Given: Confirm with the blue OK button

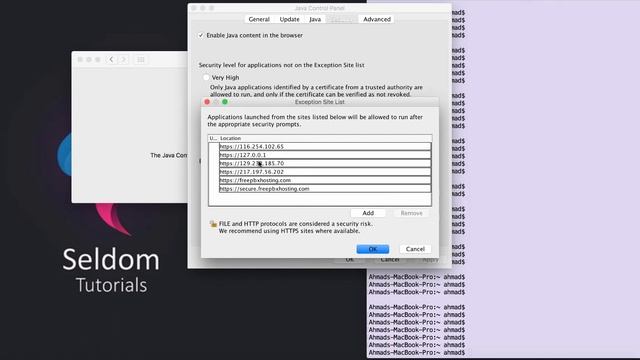Looking at the screenshot, I should pyautogui.click(x=373, y=249).
